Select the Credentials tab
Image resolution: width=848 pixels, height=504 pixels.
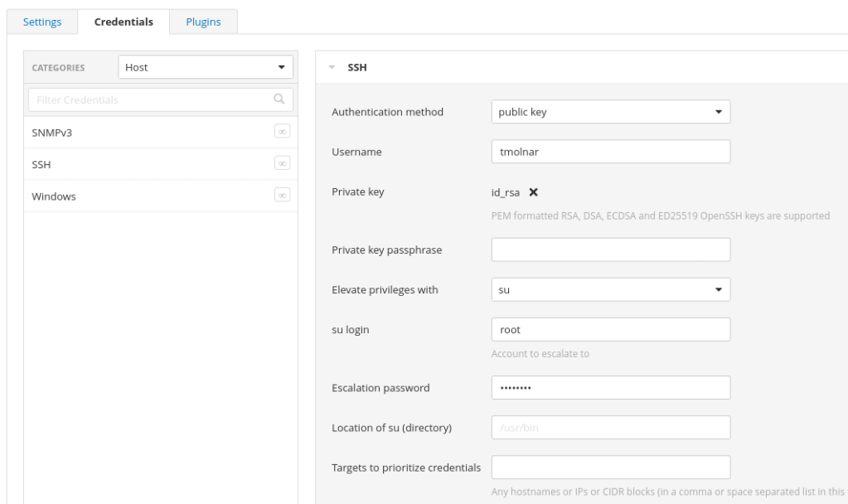(124, 22)
